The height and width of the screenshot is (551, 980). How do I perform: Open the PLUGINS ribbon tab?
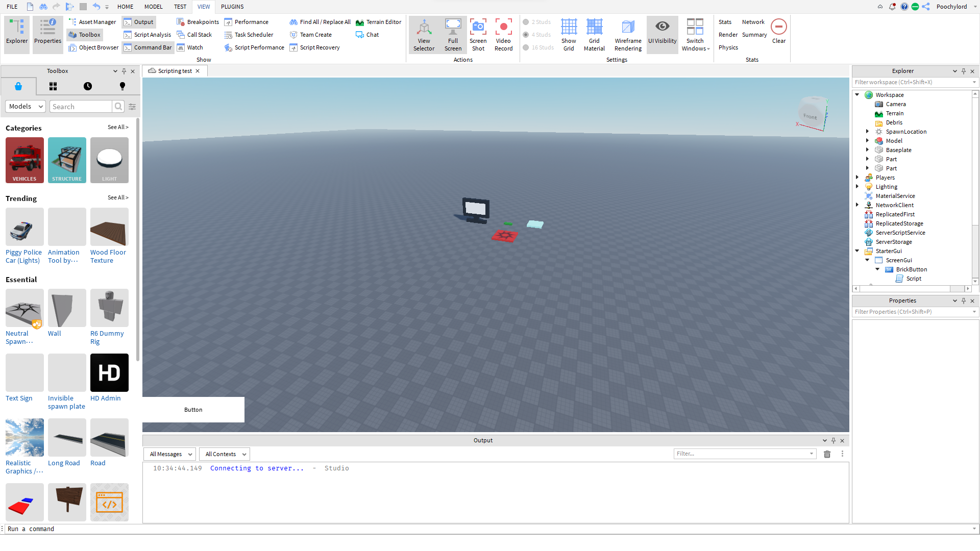[x=232, y=7]
